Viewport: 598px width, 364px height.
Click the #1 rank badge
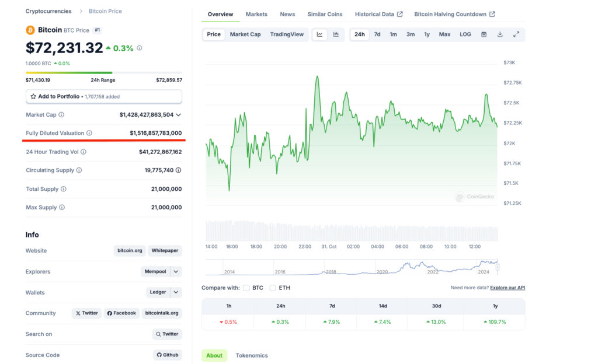(x=98, y=30)
